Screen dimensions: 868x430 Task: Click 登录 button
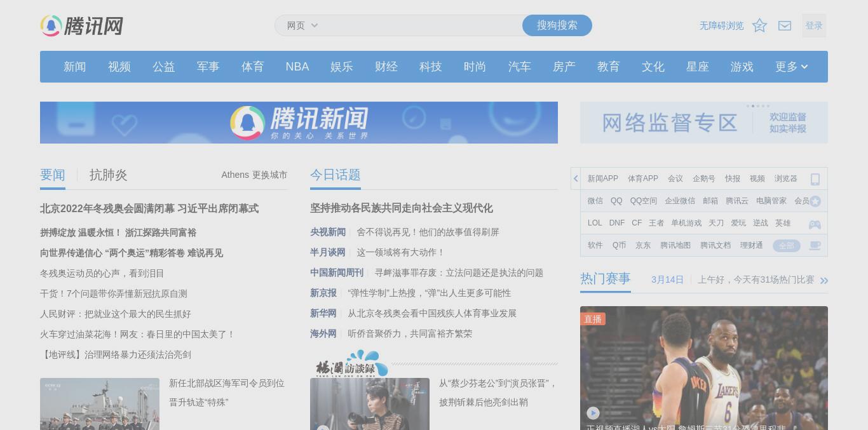(814, 25)
